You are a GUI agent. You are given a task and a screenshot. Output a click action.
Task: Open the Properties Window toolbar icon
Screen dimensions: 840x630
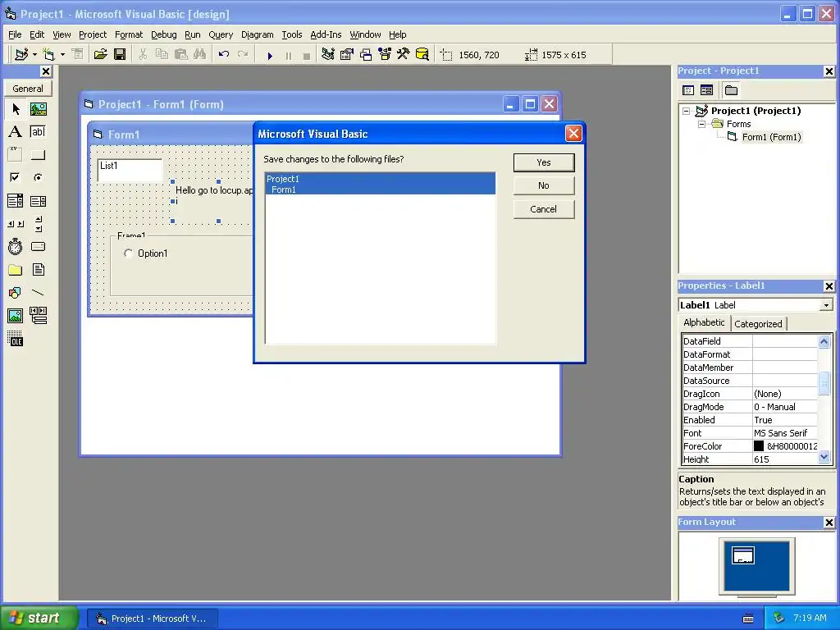point(347,55)
